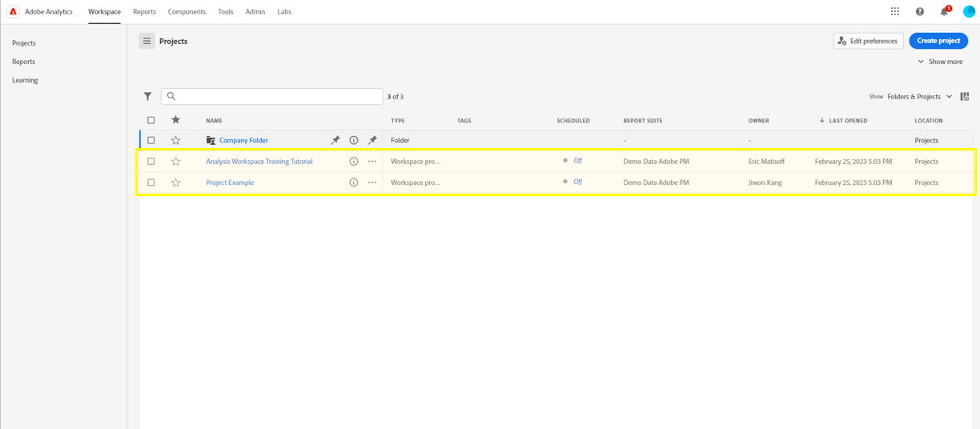Sort by Type column header

click(398, 121)
